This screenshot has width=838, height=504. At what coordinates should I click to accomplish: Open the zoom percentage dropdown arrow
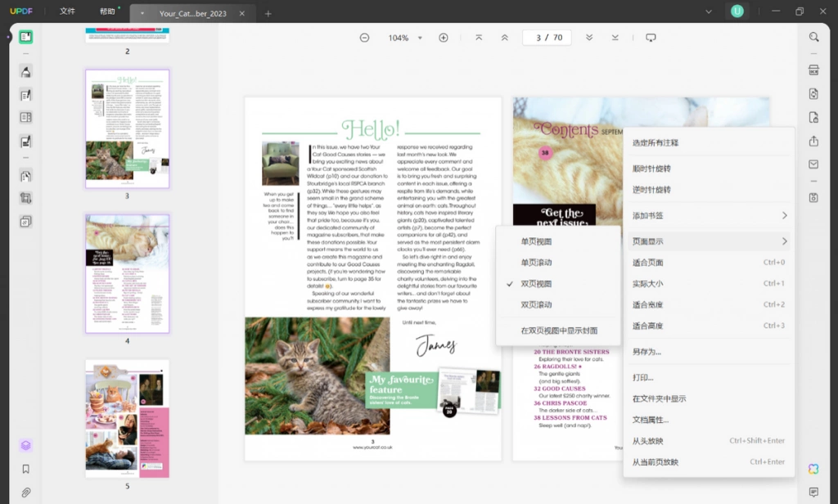420,38
